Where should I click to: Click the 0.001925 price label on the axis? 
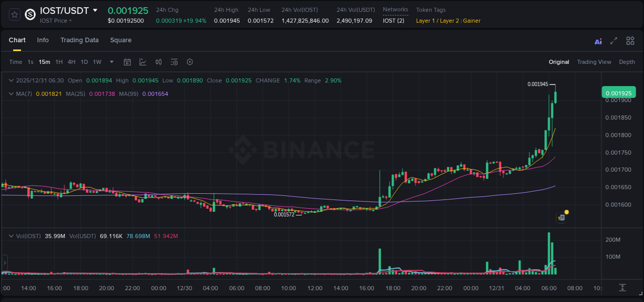(618, 93)
